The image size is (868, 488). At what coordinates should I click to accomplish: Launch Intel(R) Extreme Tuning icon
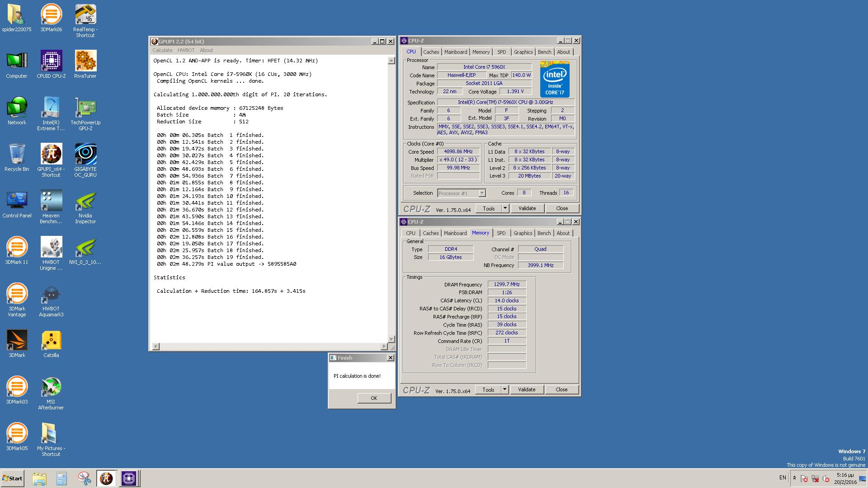(51, 114)
